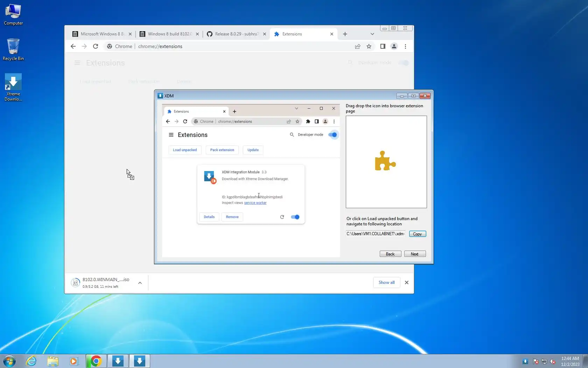This screenshot has width=588, height=368.
Task: Close the Windows 8 build 8102 tab
Action: click(197, 34)
